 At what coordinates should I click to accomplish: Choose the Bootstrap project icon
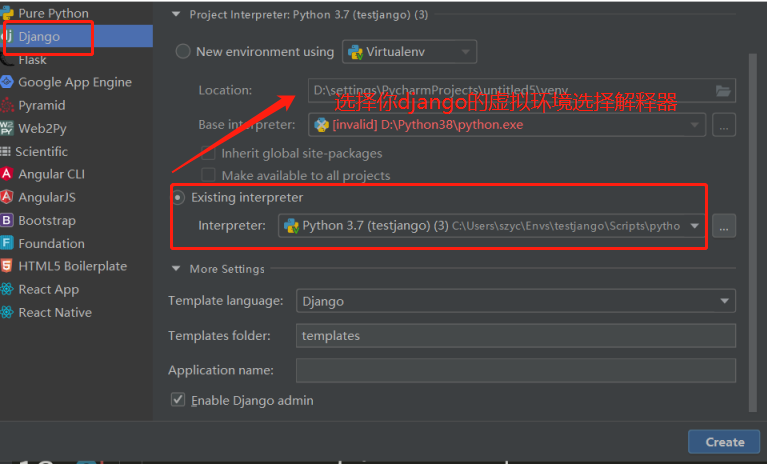8,220
